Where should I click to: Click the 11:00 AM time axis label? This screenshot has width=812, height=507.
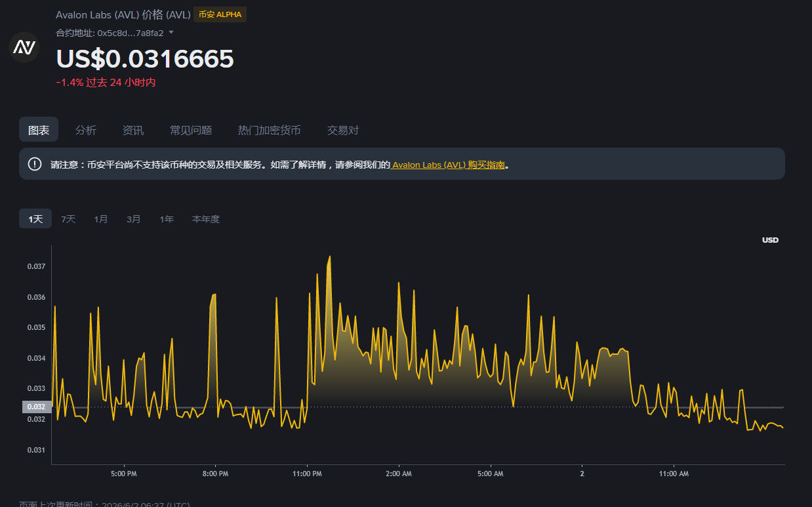674,474
